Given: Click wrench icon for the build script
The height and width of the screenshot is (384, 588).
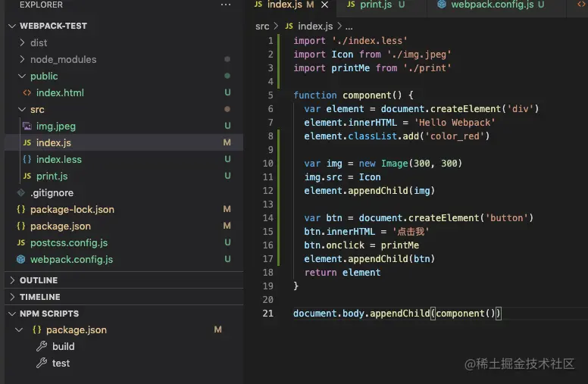Looking at the screenshot, I should click(42, 346).
